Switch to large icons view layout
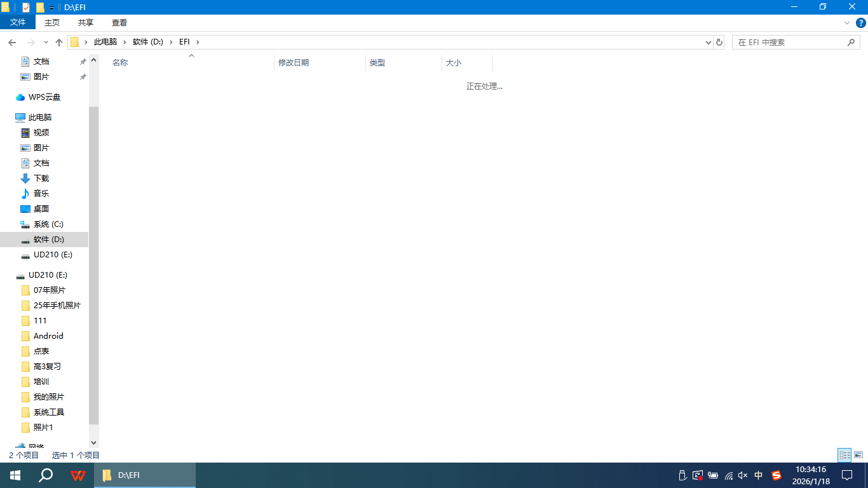 click(x=858, y=455)
